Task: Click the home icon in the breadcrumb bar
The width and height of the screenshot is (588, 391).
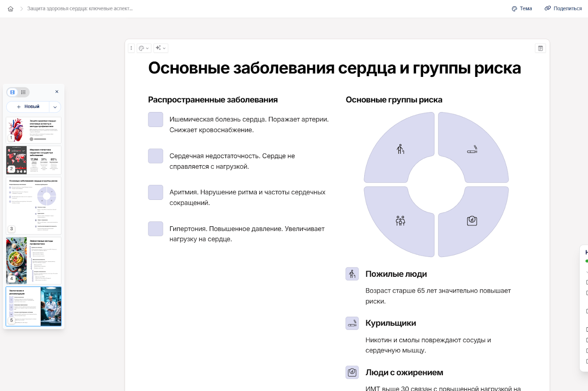Action: point(11,8)
